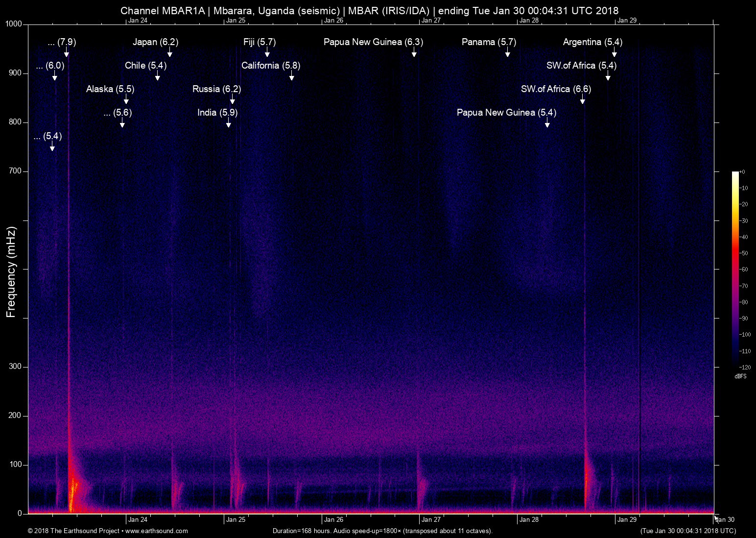Click the Jan 26 date tick label
This screenshot has width=756, height=538.
(333, 519)
